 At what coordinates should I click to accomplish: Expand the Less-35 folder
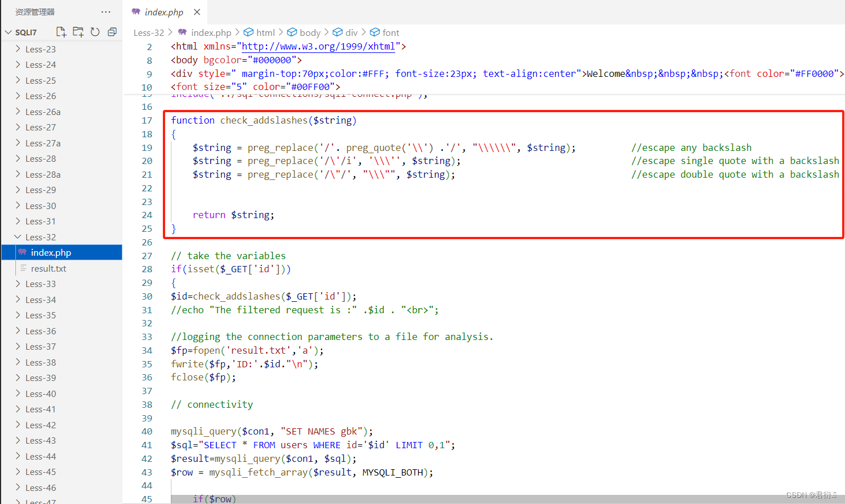pos(61,315)
